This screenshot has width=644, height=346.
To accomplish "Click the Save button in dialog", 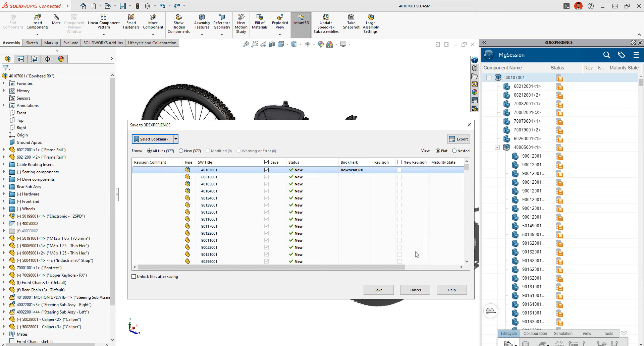I will [x=378, y=290].
